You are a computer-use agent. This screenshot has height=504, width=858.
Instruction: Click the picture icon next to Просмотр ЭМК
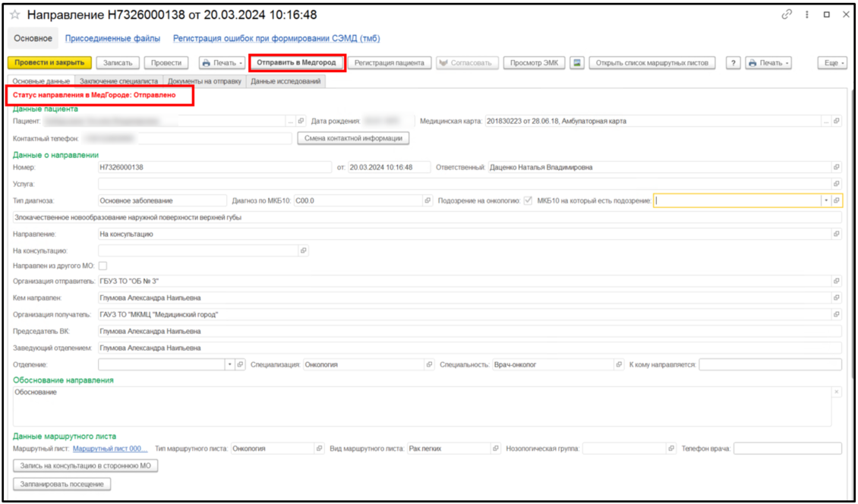click(x=577, y=63)
